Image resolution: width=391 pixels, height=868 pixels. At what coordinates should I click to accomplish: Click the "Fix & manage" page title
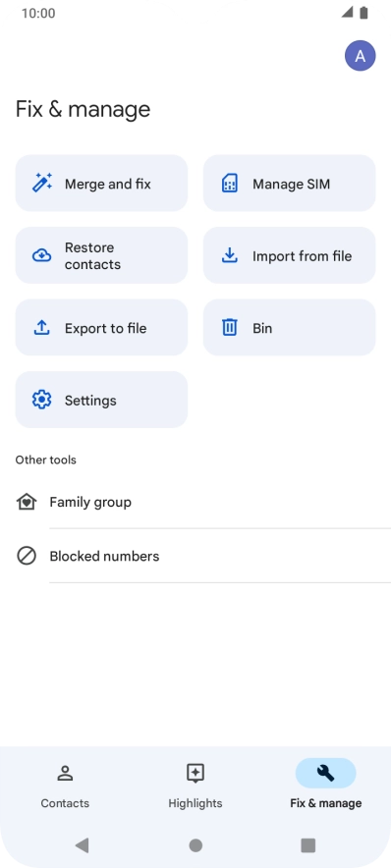pyautogui.click(x=83, y=109)
